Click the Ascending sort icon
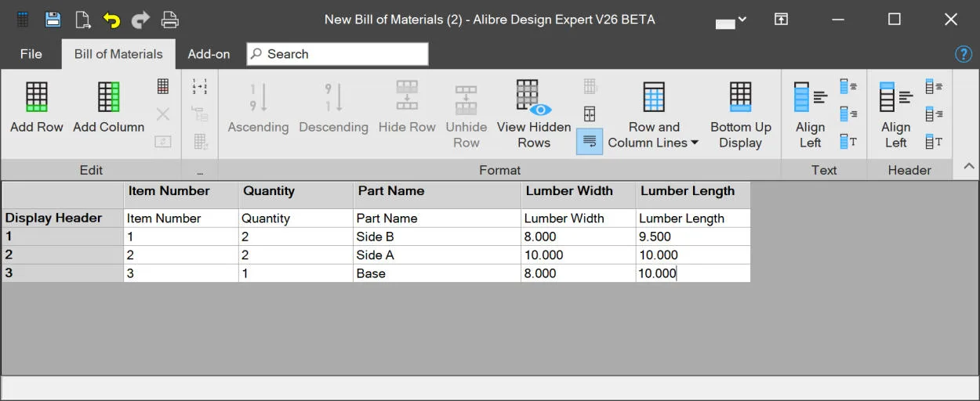 point(259,97)
